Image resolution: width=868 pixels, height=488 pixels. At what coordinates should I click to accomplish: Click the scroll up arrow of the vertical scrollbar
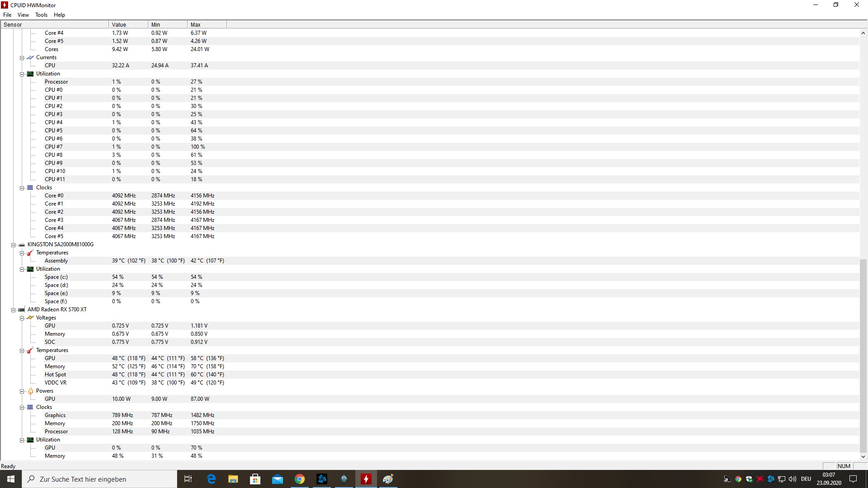click(x=863, y=33)
